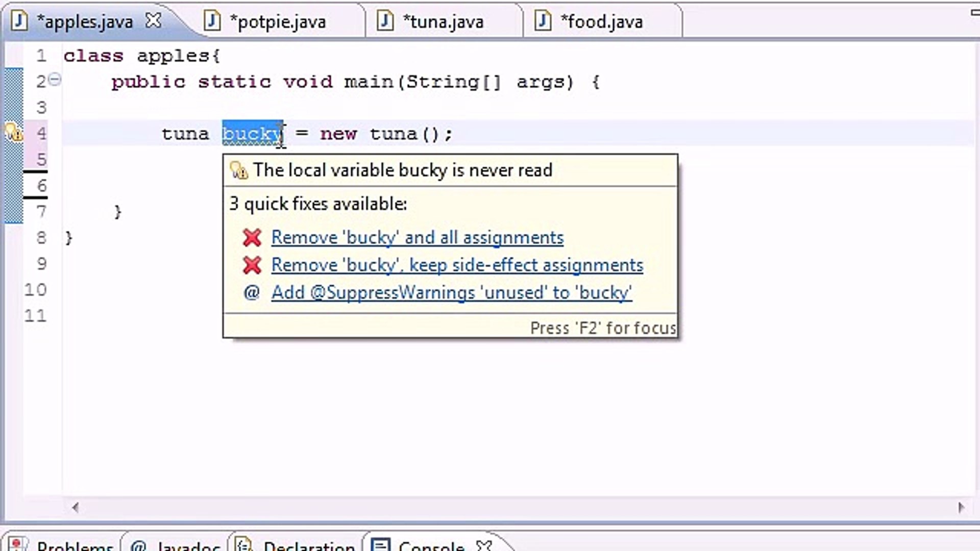The image size is (980, 551).
Task: Click the @ icon beside the SuppressWarnings fix
Action: [x=251, y=292]
